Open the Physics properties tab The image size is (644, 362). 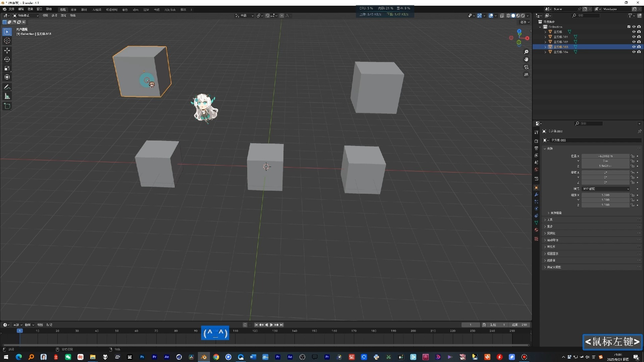pos(536,209)
